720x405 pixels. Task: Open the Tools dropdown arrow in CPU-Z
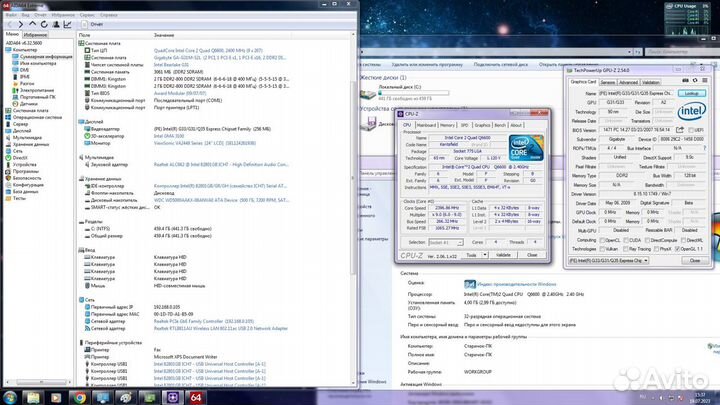484,255
